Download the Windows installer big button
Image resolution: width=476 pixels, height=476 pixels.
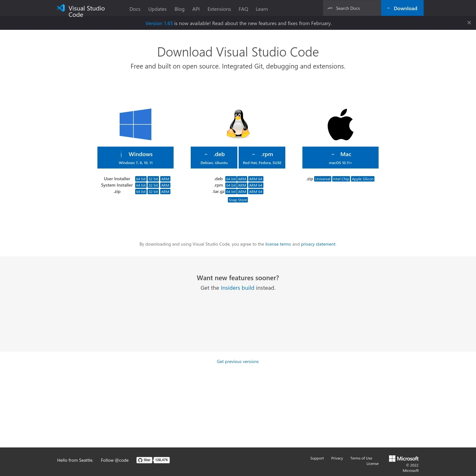click(136, 157)
